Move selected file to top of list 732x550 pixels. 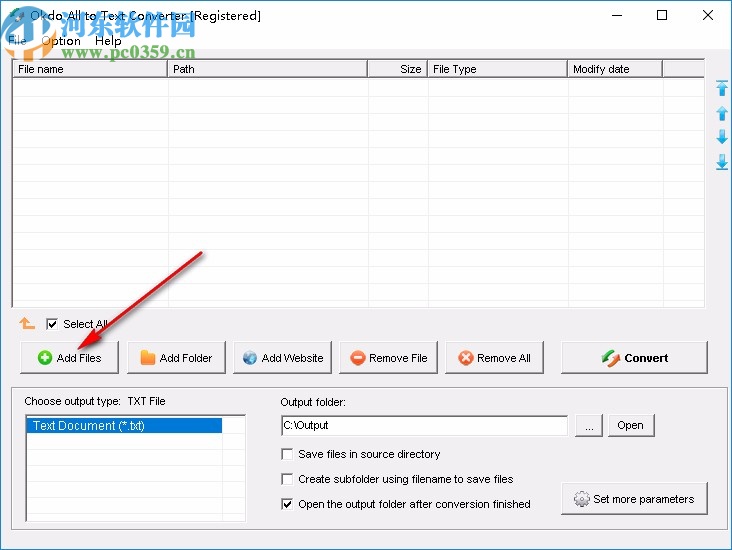coord(722,88)
